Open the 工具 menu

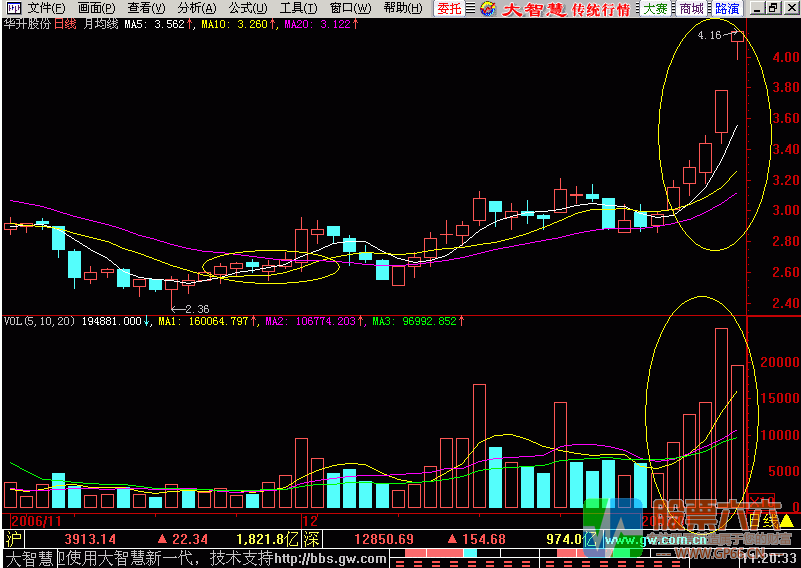[298, 8]
